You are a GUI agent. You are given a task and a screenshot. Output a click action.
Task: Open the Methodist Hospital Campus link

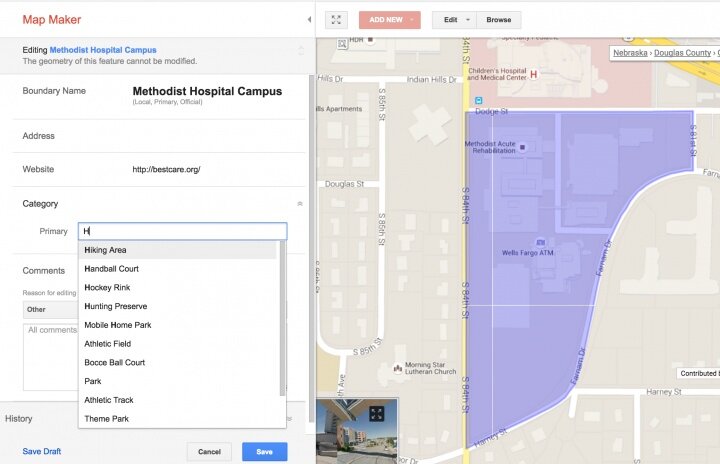[x=103, y=50]
